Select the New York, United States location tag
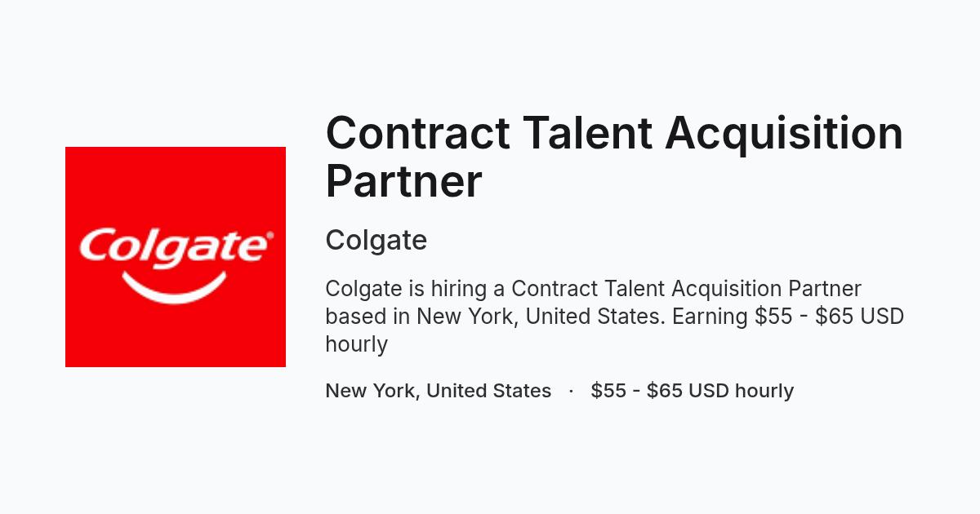The image size is (980, 514). click(x=439, y=391)
